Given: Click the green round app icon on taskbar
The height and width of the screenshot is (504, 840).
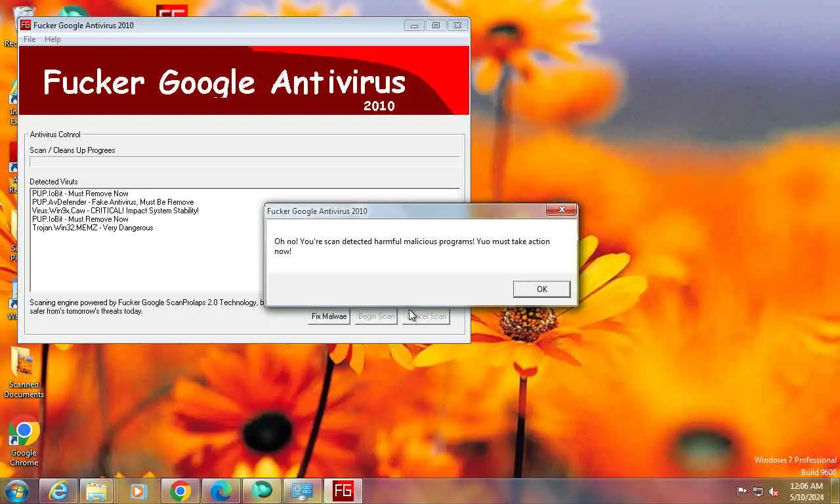Looking at the screenshot, I should (262, 491).
